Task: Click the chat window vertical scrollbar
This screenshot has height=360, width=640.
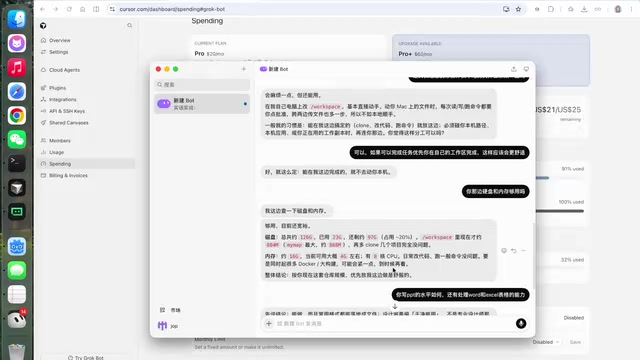Action: pos(533,256)
